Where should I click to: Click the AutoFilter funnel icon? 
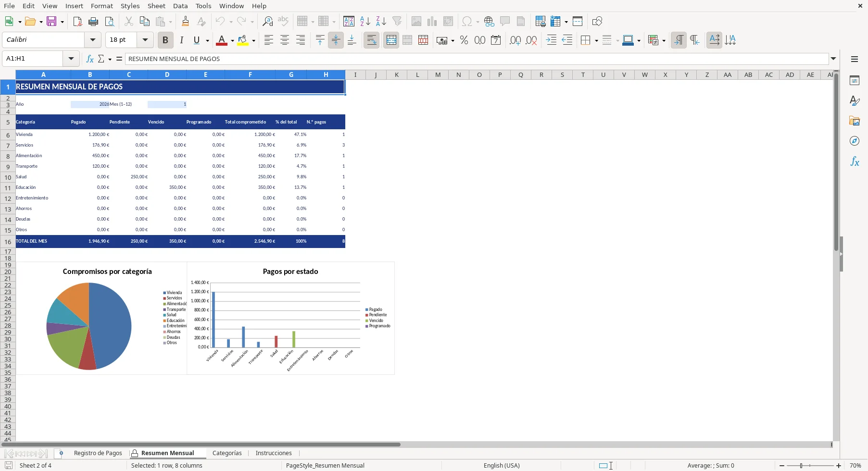coord(397,21)
